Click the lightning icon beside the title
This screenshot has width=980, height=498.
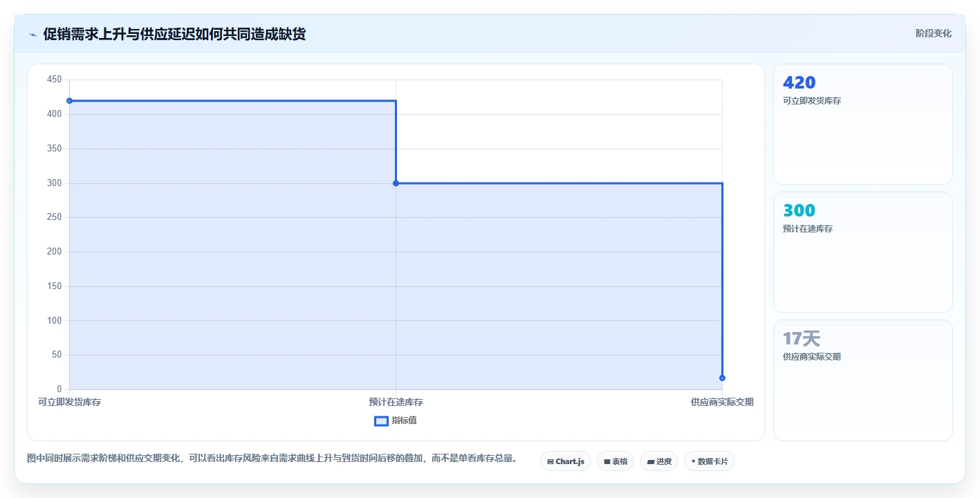click(x=33, y=34)
